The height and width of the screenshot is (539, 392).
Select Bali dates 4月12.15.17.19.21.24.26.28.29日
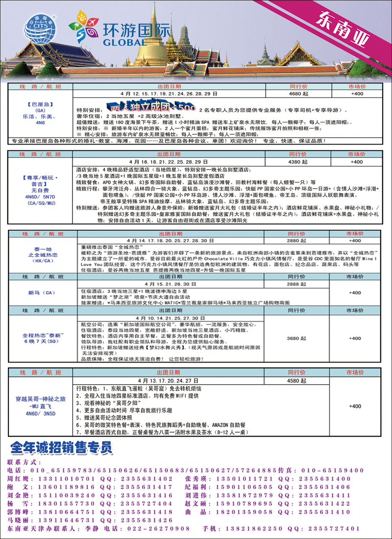[x=169, y=93]
